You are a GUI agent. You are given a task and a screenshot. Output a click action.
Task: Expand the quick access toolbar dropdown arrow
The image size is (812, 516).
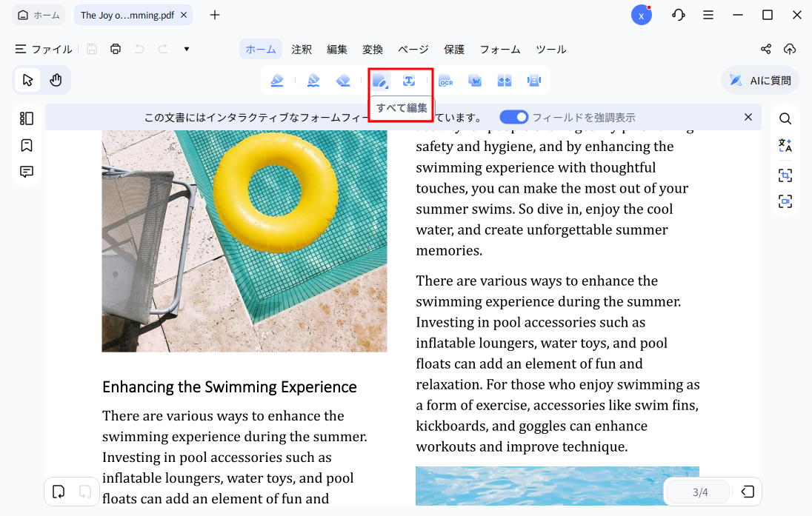187,50
